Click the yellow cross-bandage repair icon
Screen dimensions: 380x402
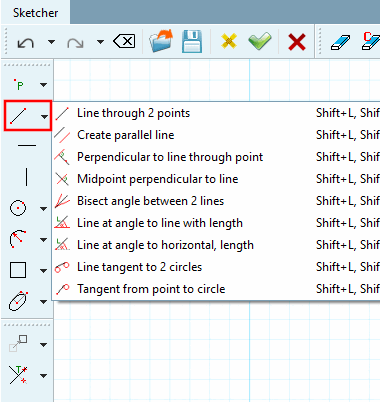point(229,41)
